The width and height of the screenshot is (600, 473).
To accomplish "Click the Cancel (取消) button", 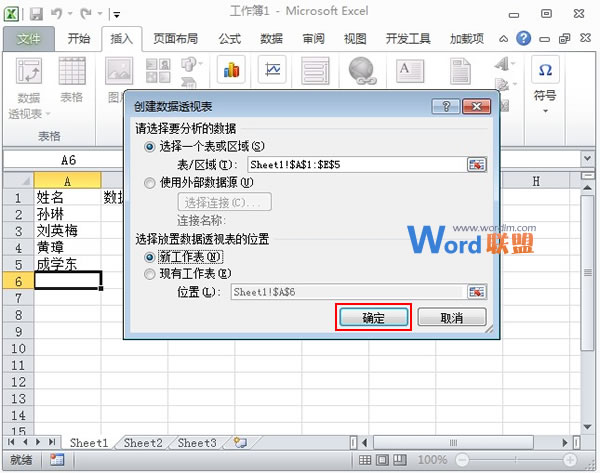I will click(x=452, y=317).
